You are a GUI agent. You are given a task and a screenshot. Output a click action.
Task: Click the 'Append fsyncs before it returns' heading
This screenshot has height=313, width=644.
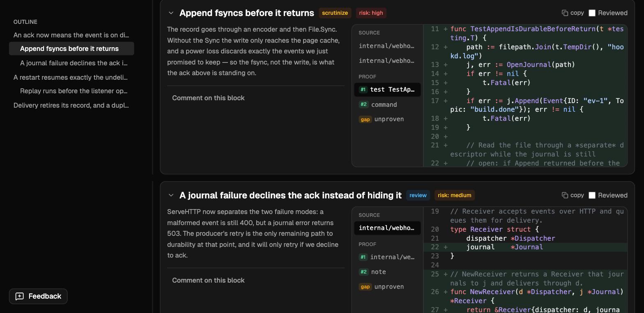click(246, 13)
